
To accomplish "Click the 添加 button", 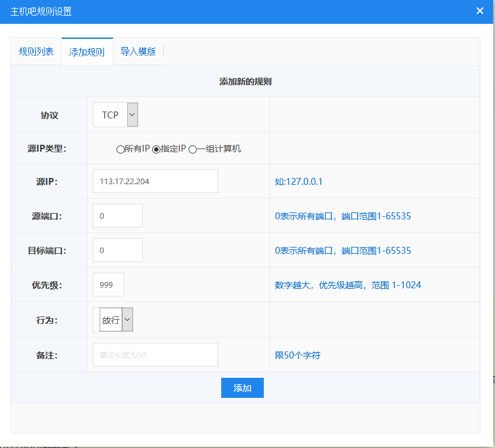I will [242, 388].
